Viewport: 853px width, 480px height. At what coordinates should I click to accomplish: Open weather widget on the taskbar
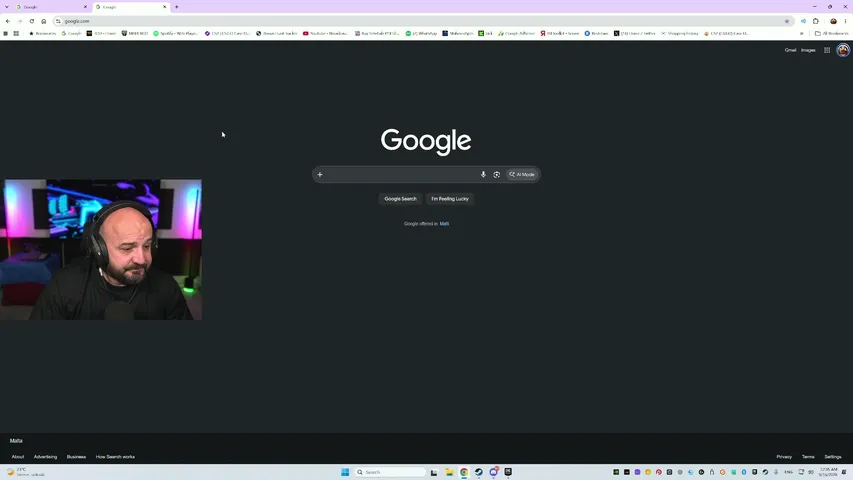(x=25, y=472)
